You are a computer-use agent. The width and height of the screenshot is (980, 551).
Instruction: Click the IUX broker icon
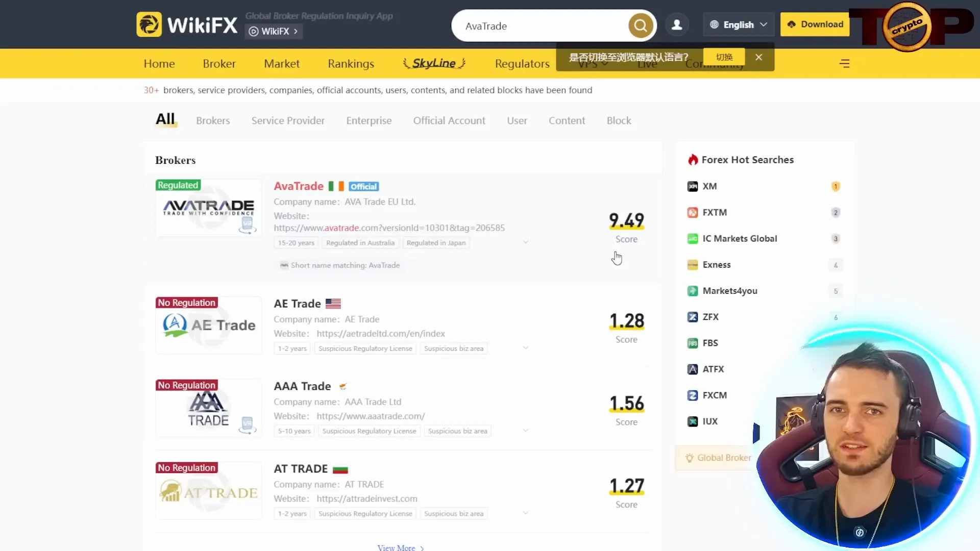click(693, 421)
